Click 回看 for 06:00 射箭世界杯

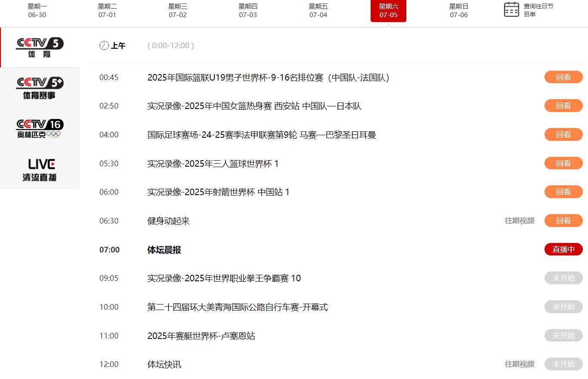pyautogui.click(x=563, y=192)
